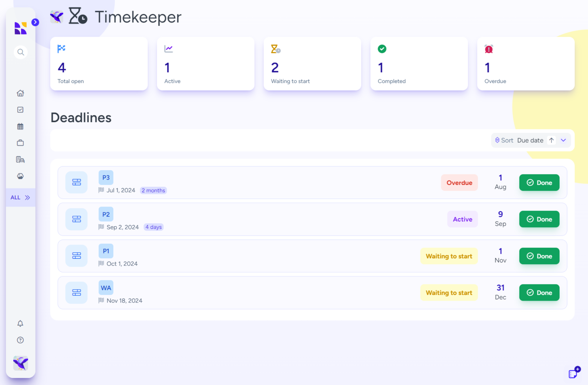Click the hummingbird logo beside Timekeeper title
This screenshot has width=588, height=385.
point(57,17)
